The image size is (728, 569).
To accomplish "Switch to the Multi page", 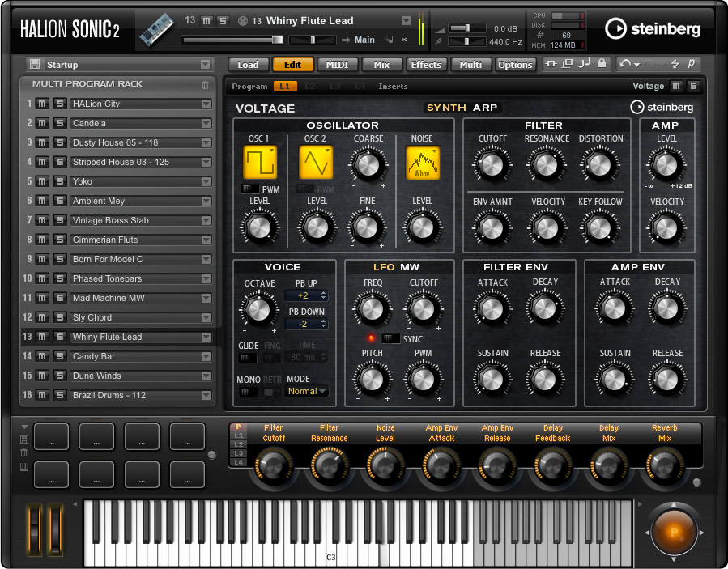I will [470, 65].
